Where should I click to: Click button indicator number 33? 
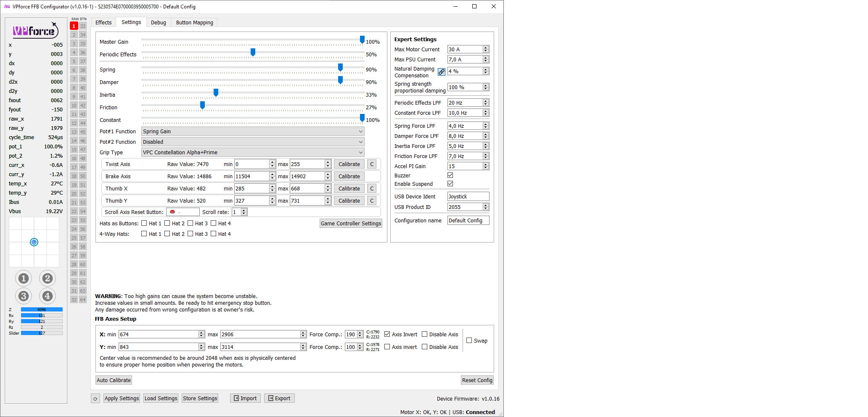(83, 26)
